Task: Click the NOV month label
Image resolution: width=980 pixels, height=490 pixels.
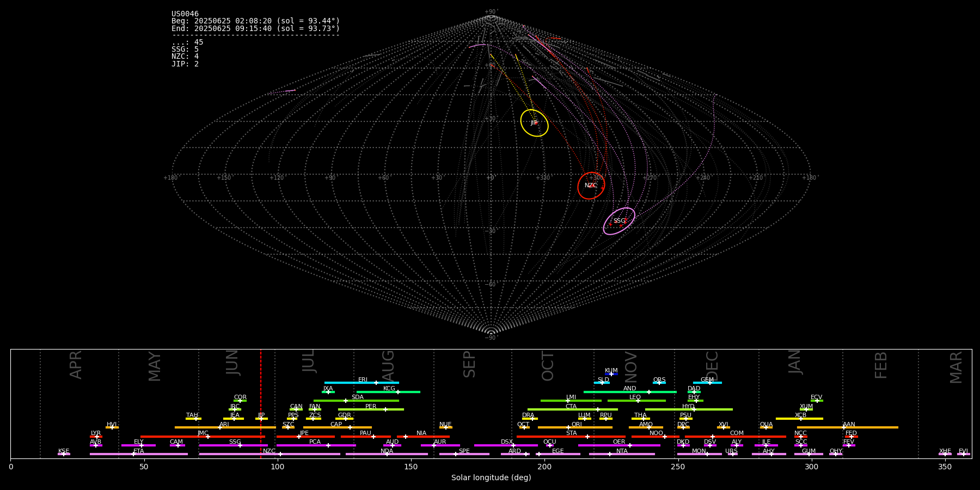Action: tap(630, 367)
